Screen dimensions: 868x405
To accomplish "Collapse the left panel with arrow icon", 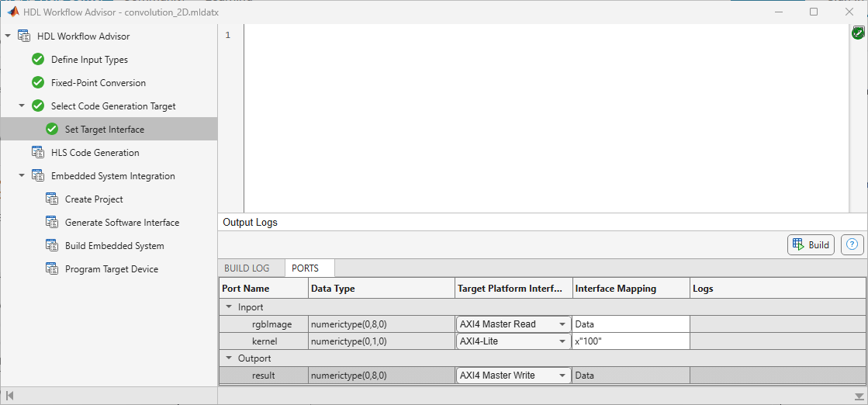I will click(9, 395).
